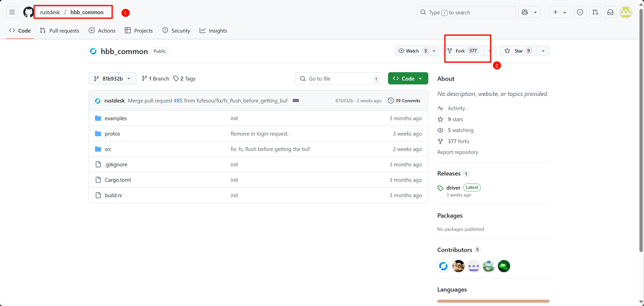Open the 81b932b branch selector dropdown

112,79
